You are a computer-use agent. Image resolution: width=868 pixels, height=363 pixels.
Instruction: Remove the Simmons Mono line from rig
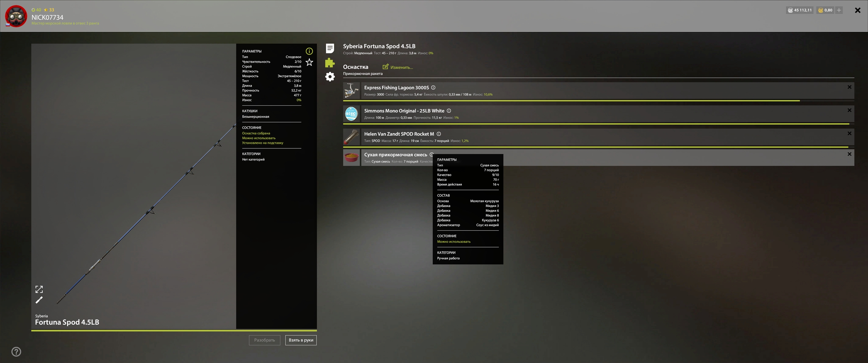[x=849, y=110]
